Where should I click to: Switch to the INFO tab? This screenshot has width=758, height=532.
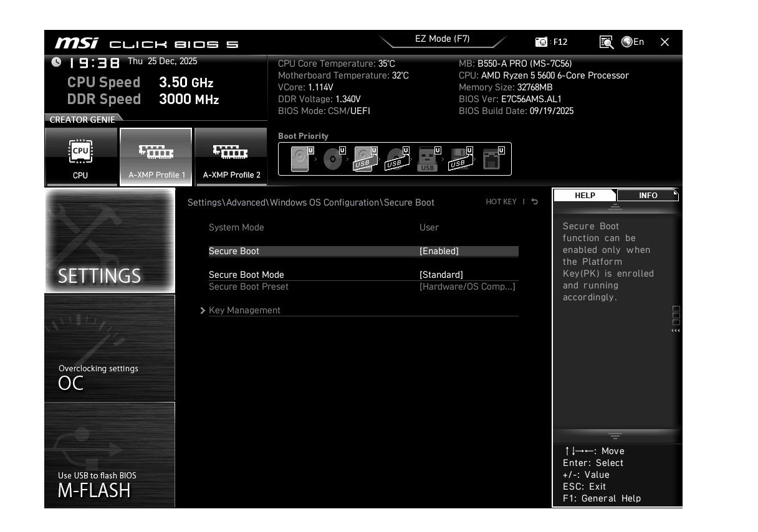[648, 196]
